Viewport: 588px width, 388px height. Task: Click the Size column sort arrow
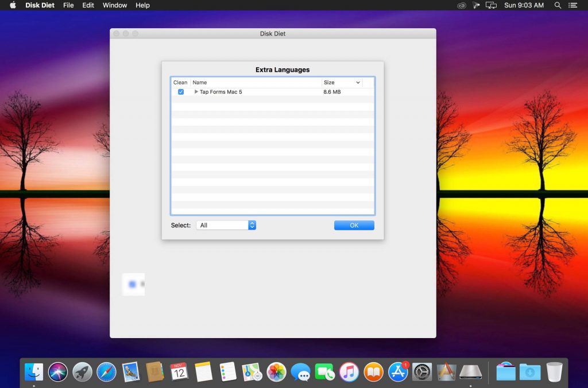tap(358, 83)
